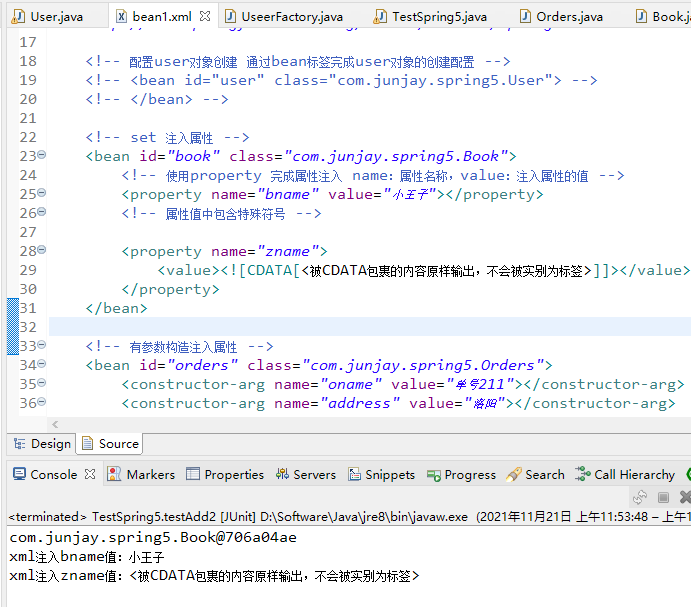Collapse the book bean at line 23
Image resolution: width=691 pixels, height=607 pixels.
pyautogui.click(x=41, y=155)
